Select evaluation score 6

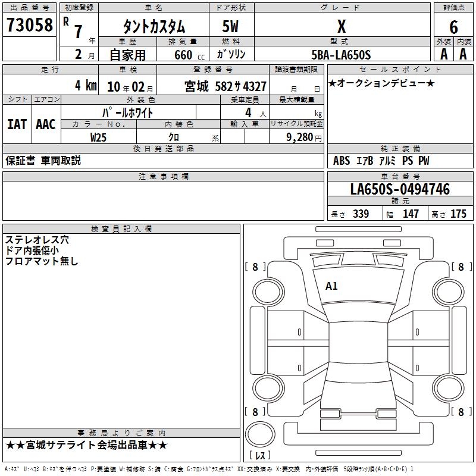click(x=453, y=27)
